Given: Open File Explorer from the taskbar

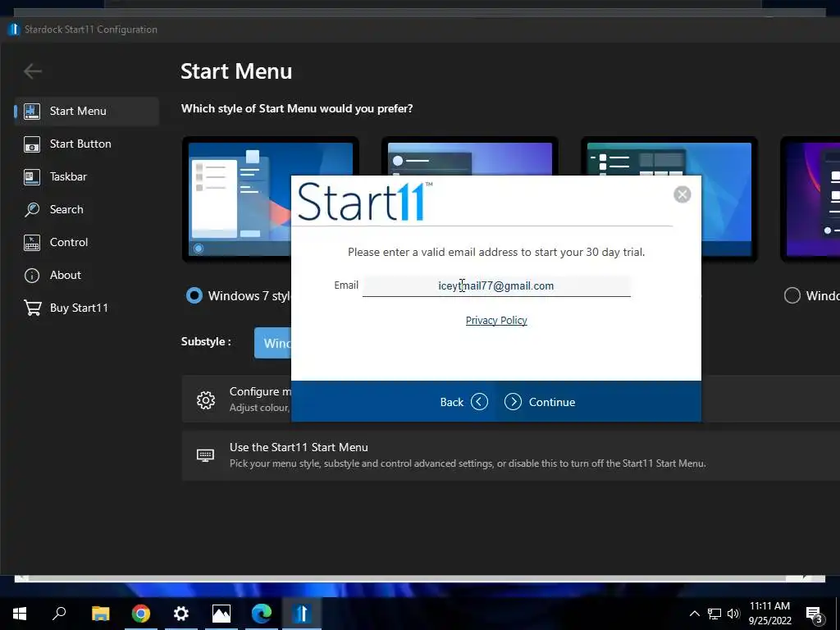Looking at the screenshot, I should click(100, 614).
